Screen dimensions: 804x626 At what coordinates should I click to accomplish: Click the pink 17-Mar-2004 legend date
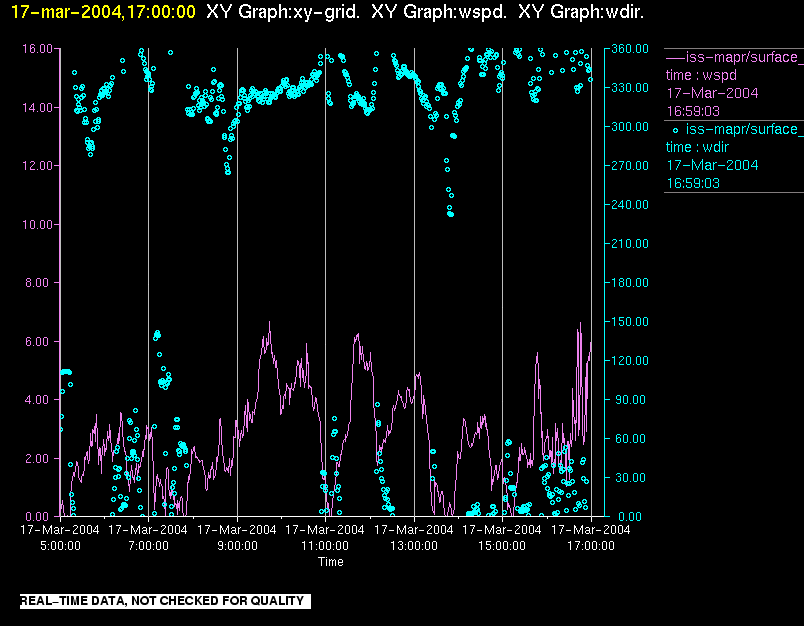tap(712, 93)
